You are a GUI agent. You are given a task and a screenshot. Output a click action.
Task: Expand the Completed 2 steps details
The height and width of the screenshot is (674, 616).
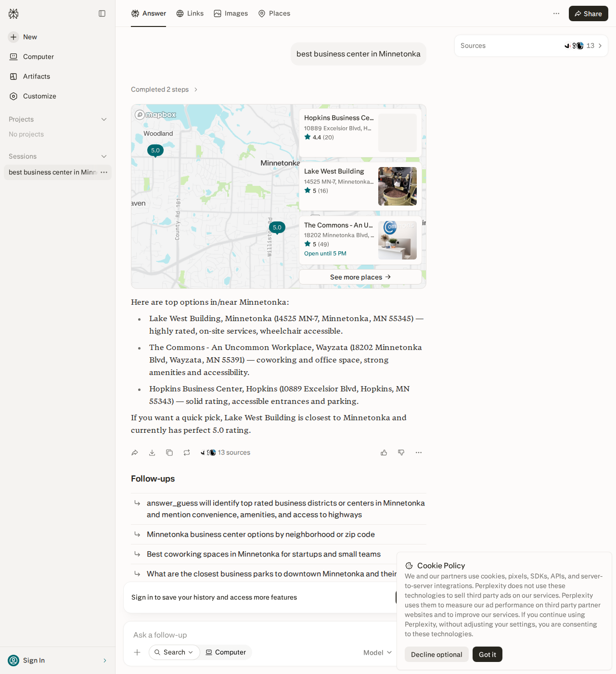pos(165,90)
